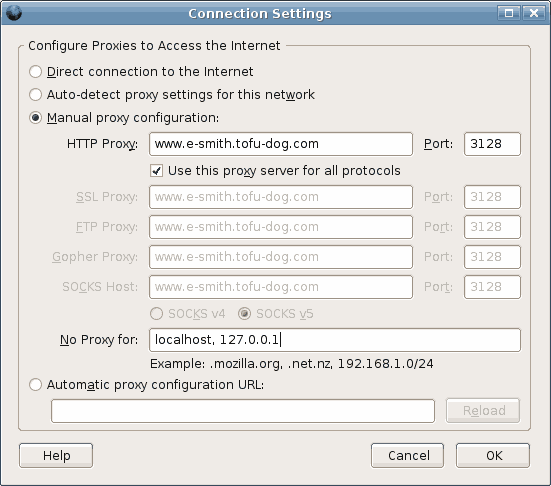
Task: Open Help for connection settings
Action: pyautogui.click(x=56, y=455)
